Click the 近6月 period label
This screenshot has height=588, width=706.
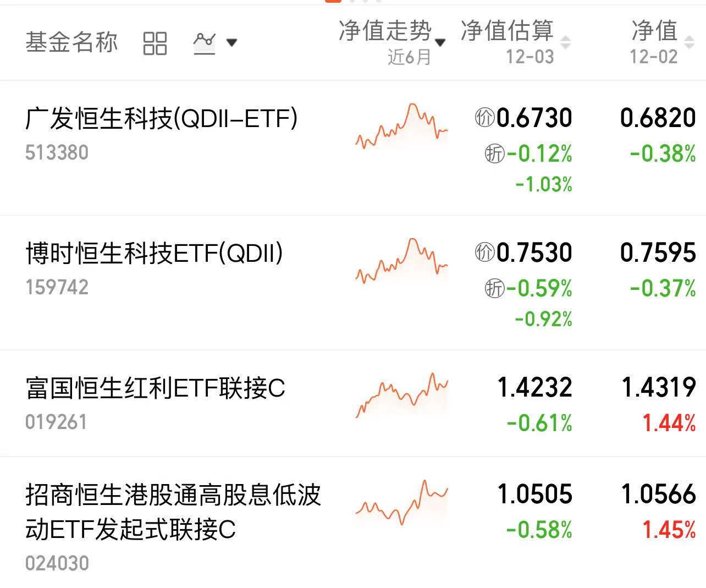tap(409, 57)
